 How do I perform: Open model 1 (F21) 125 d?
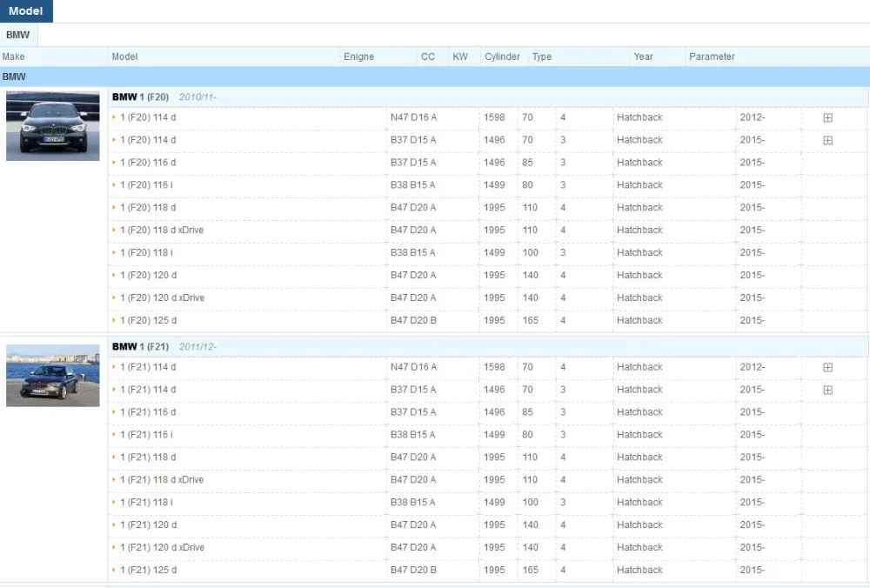click(x=148, y=571)
